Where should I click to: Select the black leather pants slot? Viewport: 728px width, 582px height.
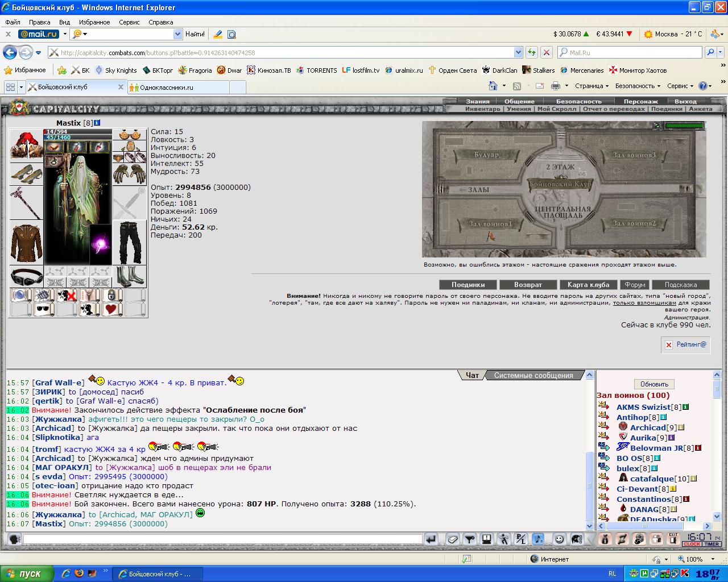(129, 243)
